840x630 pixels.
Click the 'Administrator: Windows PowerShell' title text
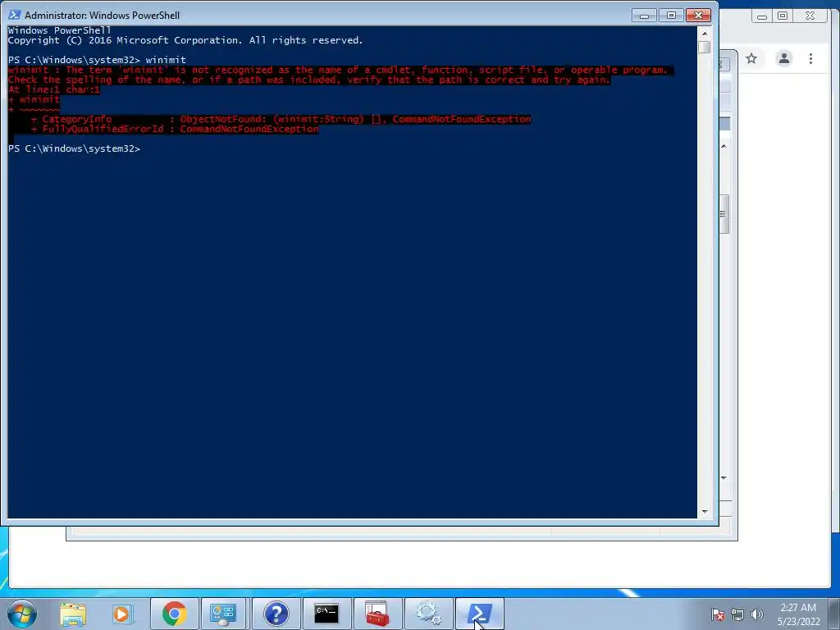103,16
